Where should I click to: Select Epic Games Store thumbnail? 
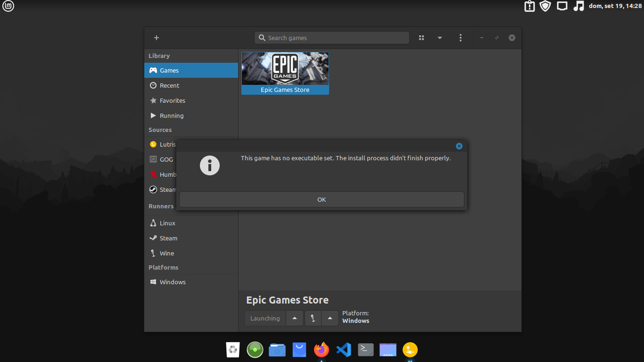pyautogui.click(x=285, y=73)
